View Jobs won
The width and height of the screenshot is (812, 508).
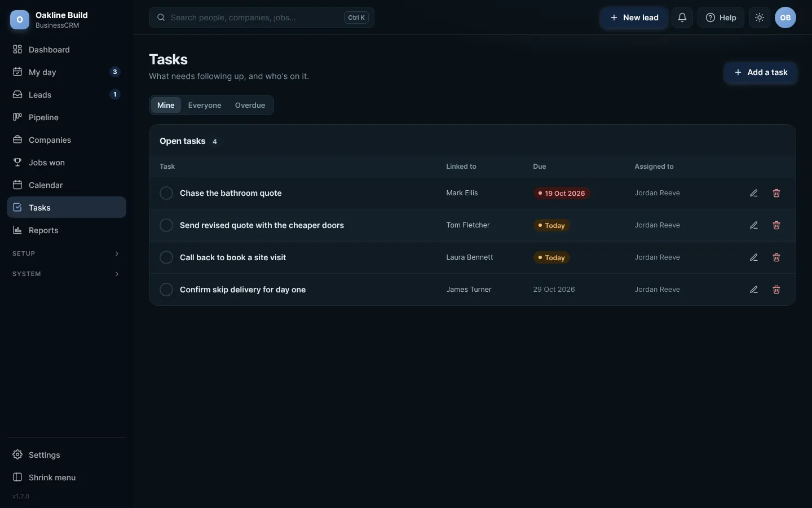click(67, 163)
